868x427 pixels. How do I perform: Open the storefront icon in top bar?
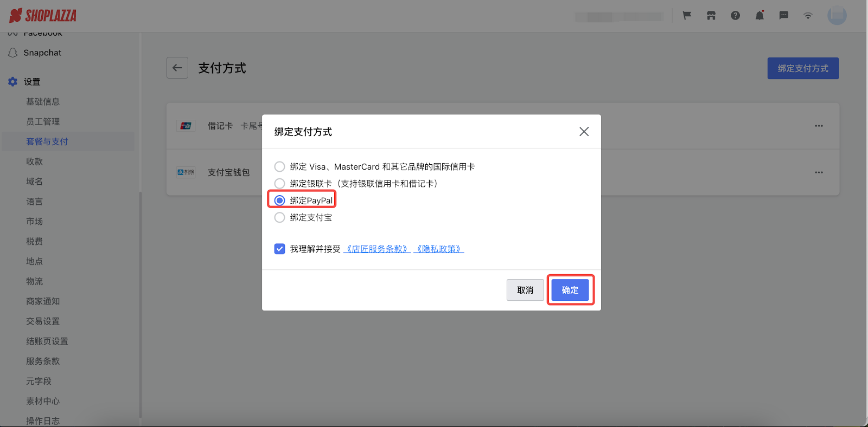(711, 16)
